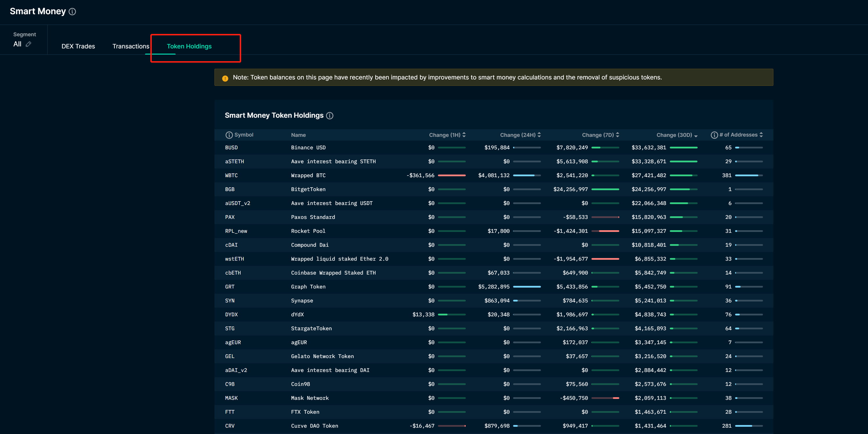The image size is (868, 434).
Task: Sort by # of Addresses column
Action: coord(761,135)
